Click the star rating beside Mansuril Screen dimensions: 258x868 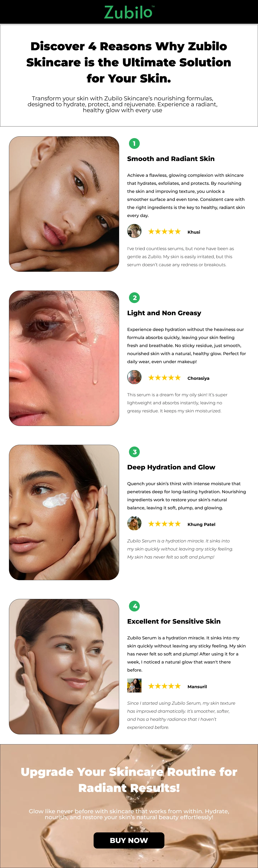(x=165, y=686)
